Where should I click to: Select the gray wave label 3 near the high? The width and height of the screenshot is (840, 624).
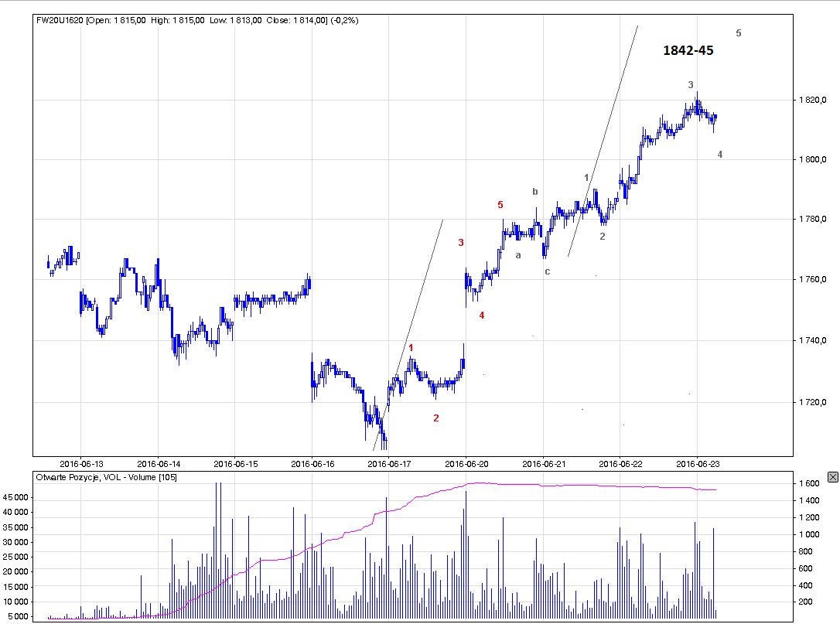click(x=691, y=84)
